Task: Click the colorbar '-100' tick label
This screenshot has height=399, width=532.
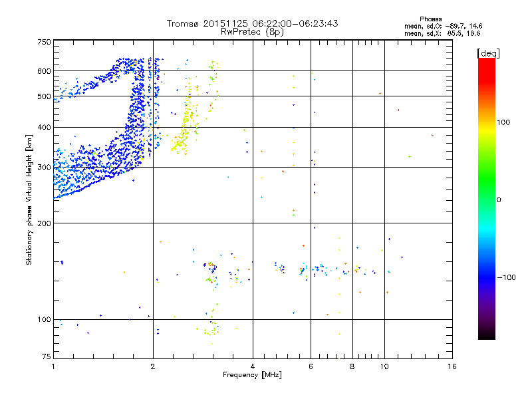Action: coord(507,277)
